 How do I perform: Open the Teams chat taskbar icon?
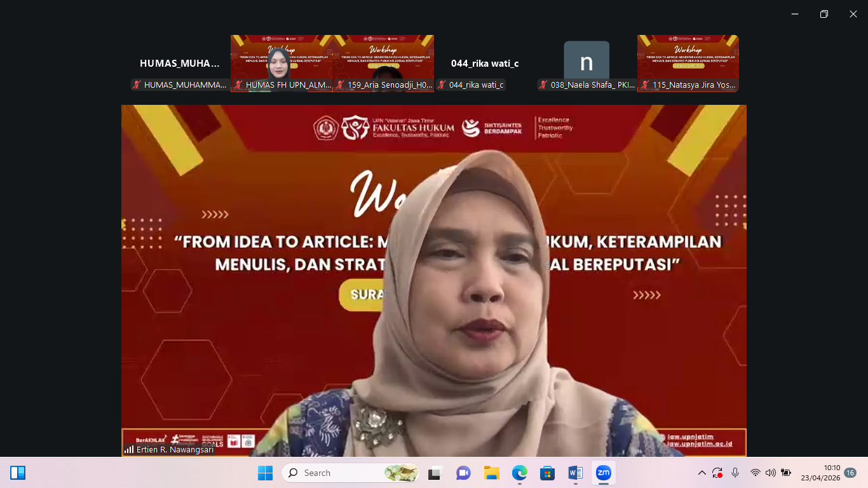tap(463, 473)
